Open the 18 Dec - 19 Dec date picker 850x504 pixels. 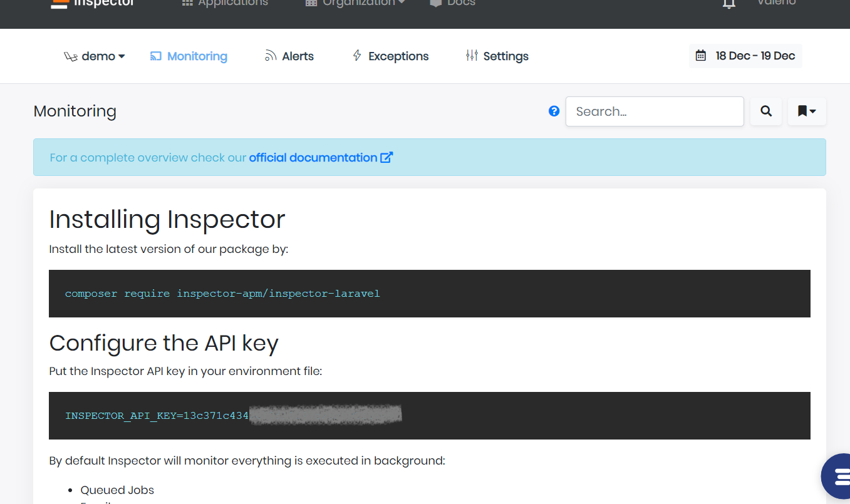click(745, 56)
